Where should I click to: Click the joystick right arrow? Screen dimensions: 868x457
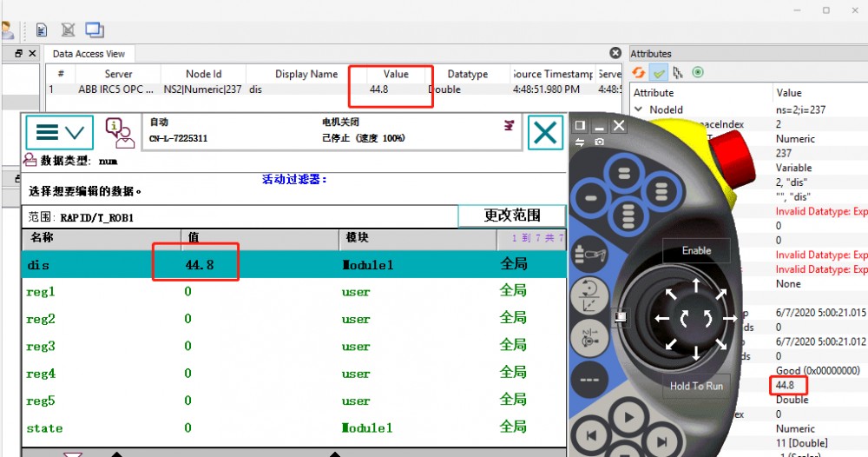[x=730, y=319]
